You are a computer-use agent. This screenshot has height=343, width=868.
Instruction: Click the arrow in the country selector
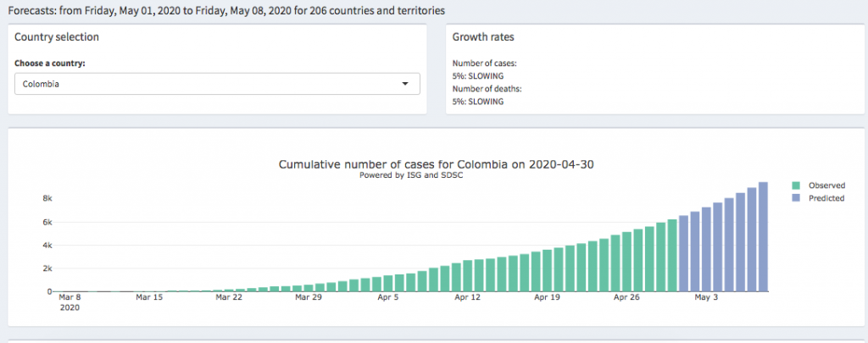pyautogui.click(x=405, y=84)
